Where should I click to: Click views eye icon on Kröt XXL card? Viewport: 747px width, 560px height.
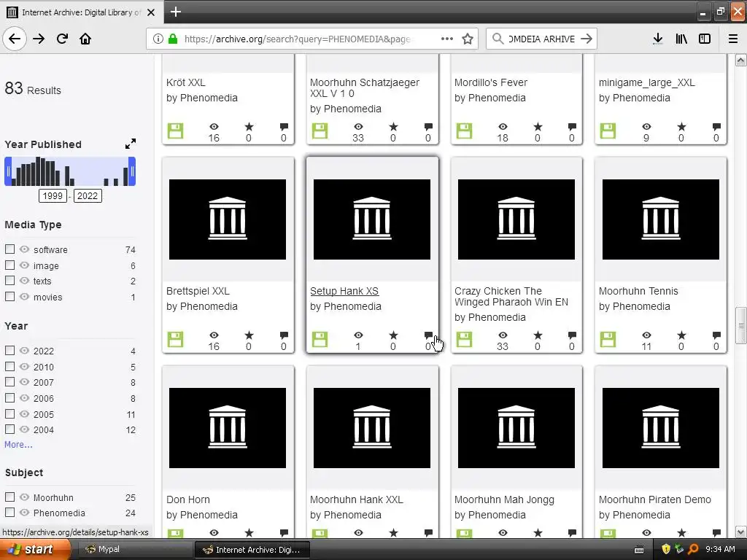pyautogui.click(x=214, y=127)
